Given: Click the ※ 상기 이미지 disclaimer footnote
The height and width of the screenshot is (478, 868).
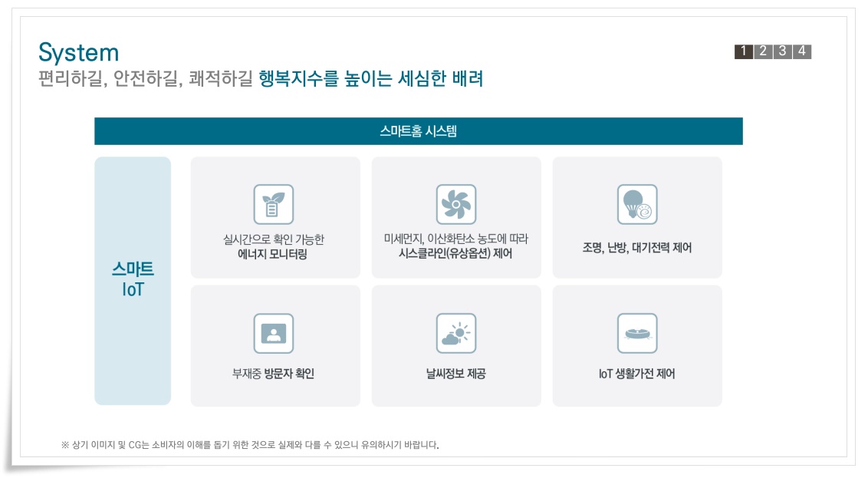Looking at the screenshot, I should pos(250,445).
